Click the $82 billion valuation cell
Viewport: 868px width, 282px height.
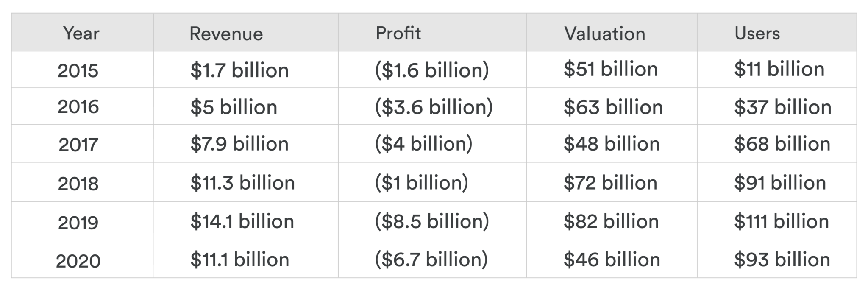pos(611,221)
